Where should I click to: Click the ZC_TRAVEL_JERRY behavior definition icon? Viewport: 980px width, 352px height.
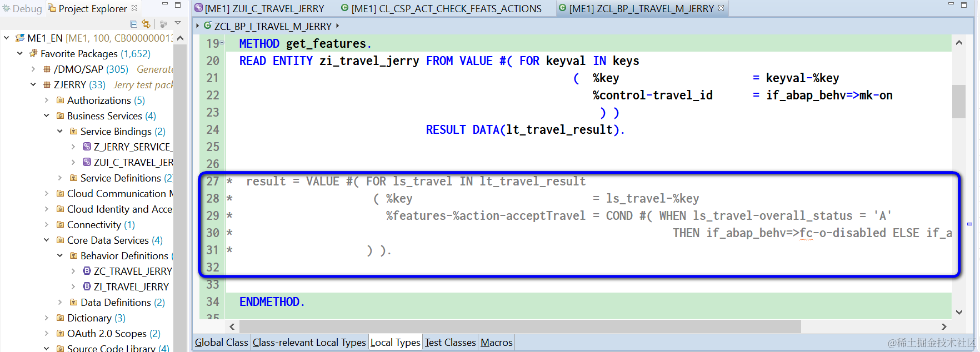87,271
